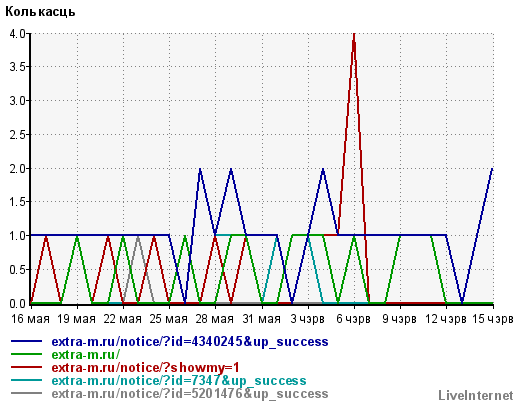The width and height of the screenshot is (520, 405).
Task: Click the gray id=5201476 legend swatch
Action: 27,393
